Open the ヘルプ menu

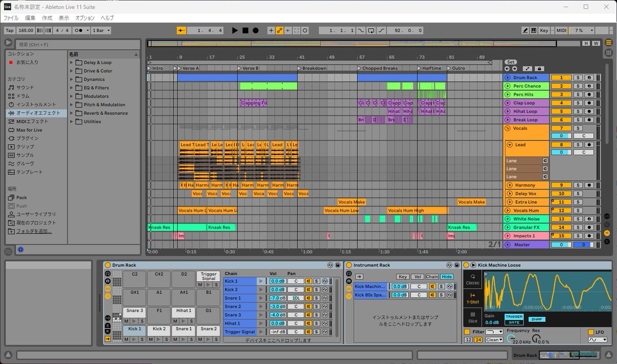[x=107, y=17]
